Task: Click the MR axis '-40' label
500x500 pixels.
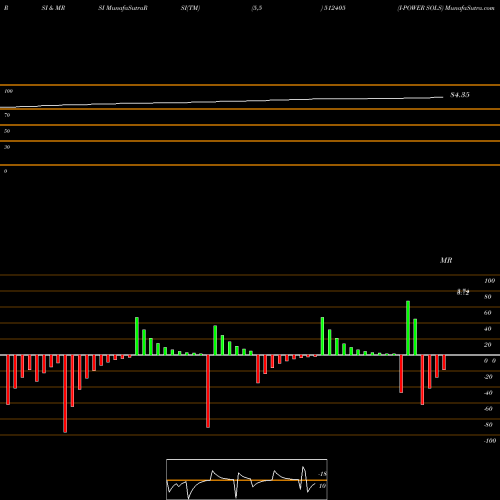Action: tap(488, 393)
